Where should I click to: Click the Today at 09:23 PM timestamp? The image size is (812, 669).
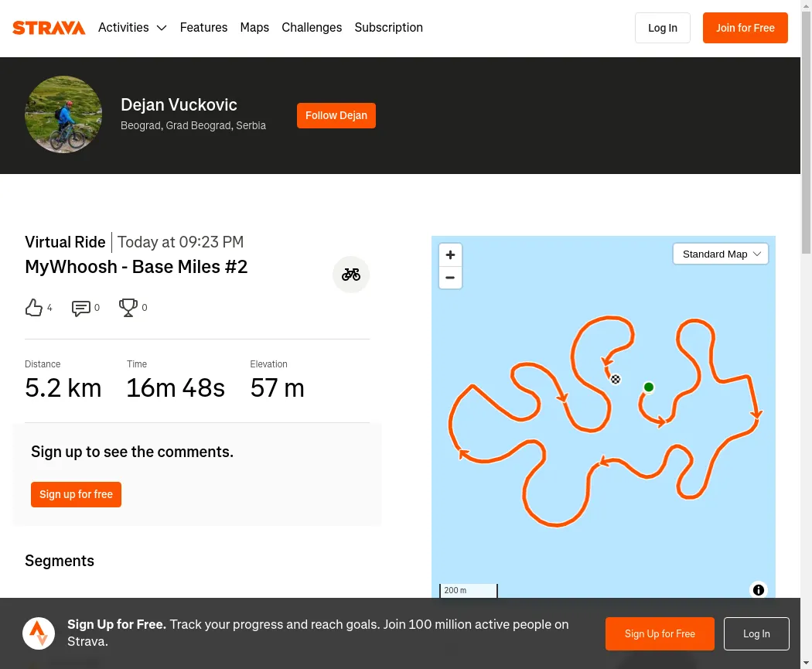tap(180, 242)
